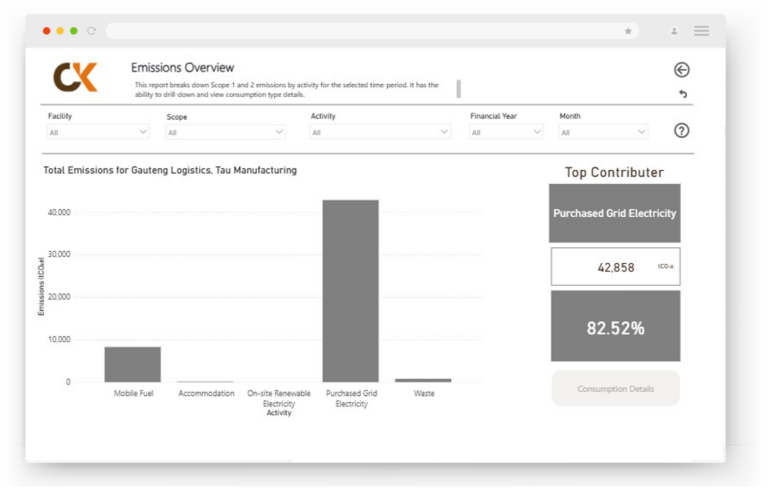768x491 pixels.
Task: Click the back arrow circle icon
Action: (x=681, y=70)
